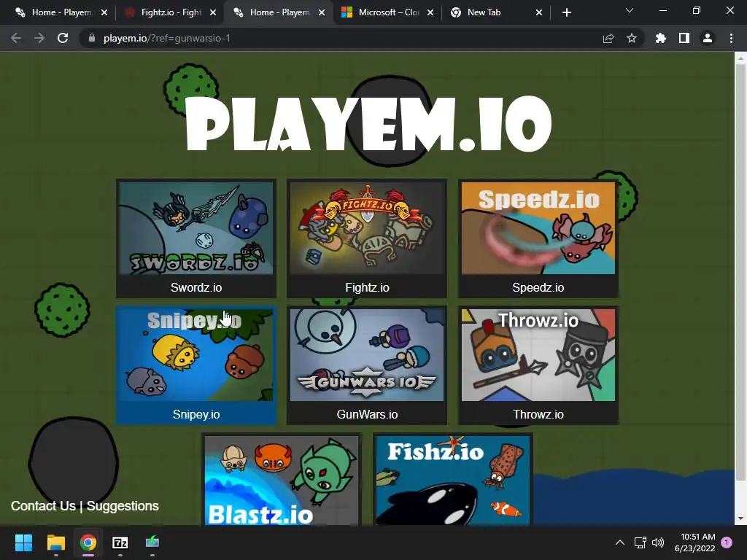747x560 pixels.
Task: Expand the tab search dropdown arrow
Action: [630, 10]
